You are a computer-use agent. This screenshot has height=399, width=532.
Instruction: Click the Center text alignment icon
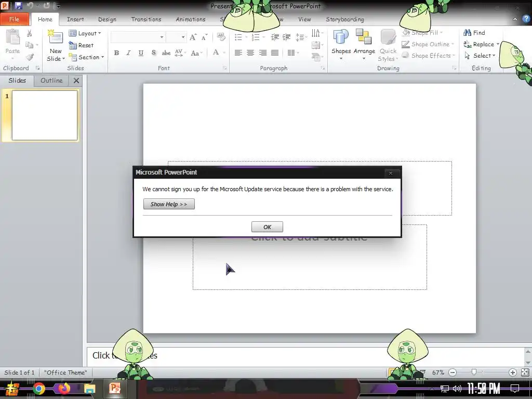coord(250,52)
